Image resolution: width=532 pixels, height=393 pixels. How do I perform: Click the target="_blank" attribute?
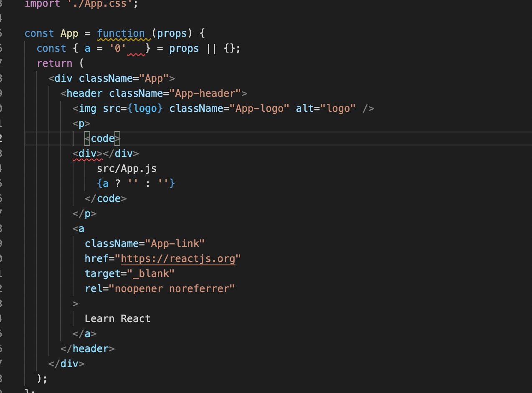129,274
